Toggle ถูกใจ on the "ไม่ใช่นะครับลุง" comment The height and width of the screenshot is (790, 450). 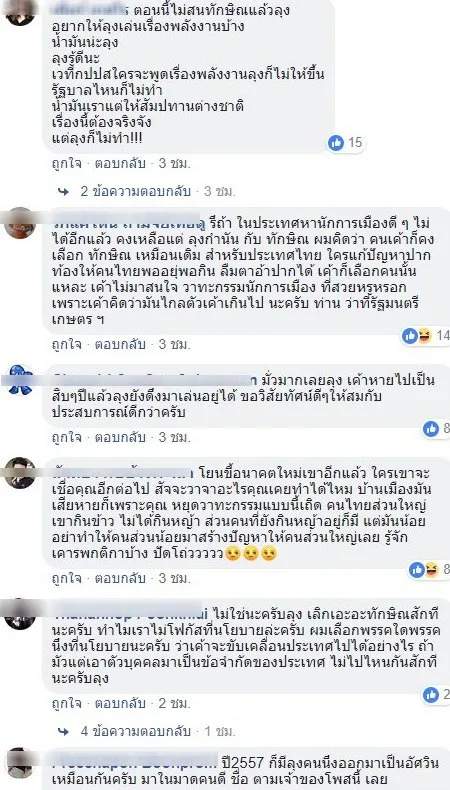[67, 702]
